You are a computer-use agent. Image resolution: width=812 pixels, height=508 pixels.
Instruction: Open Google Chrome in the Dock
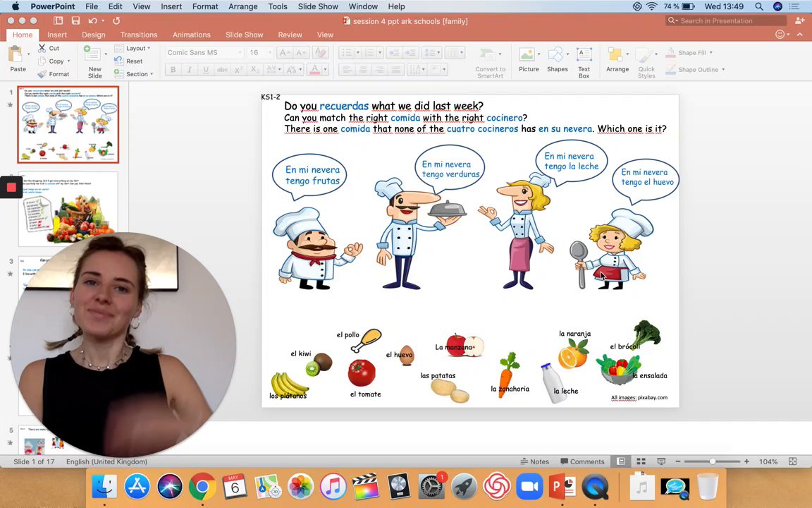[x=202, y=487]
